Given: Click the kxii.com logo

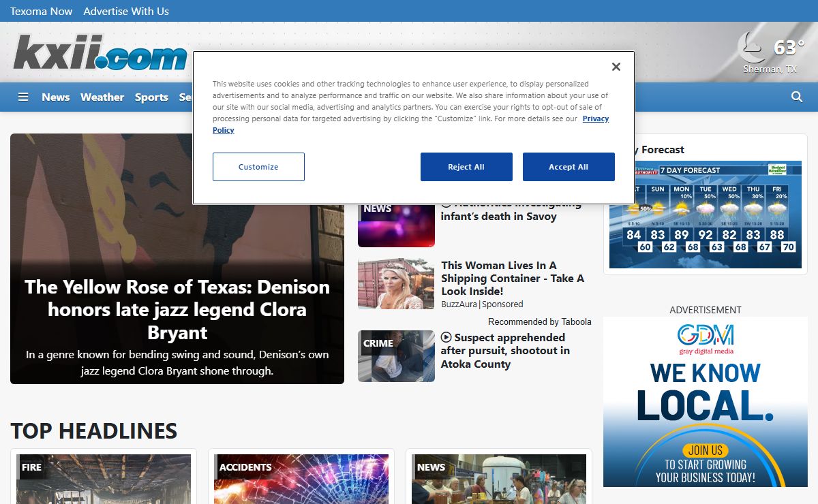Looking at the screenshot, I should point(100,52).
